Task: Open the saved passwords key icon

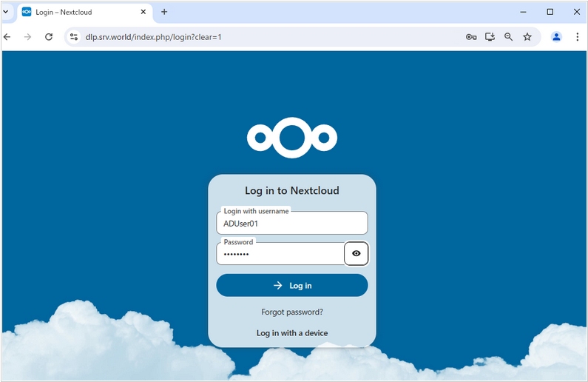Action: coord(470,37)
